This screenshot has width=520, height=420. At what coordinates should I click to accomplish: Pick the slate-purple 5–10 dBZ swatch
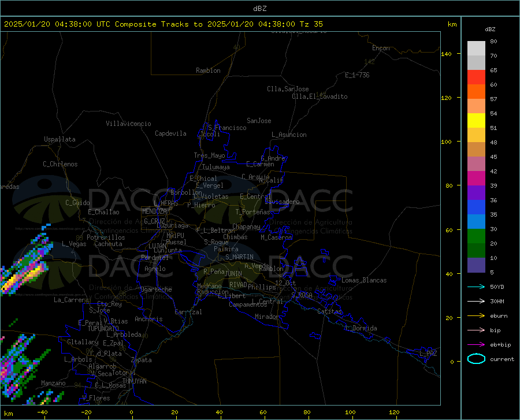coord(476,265)
